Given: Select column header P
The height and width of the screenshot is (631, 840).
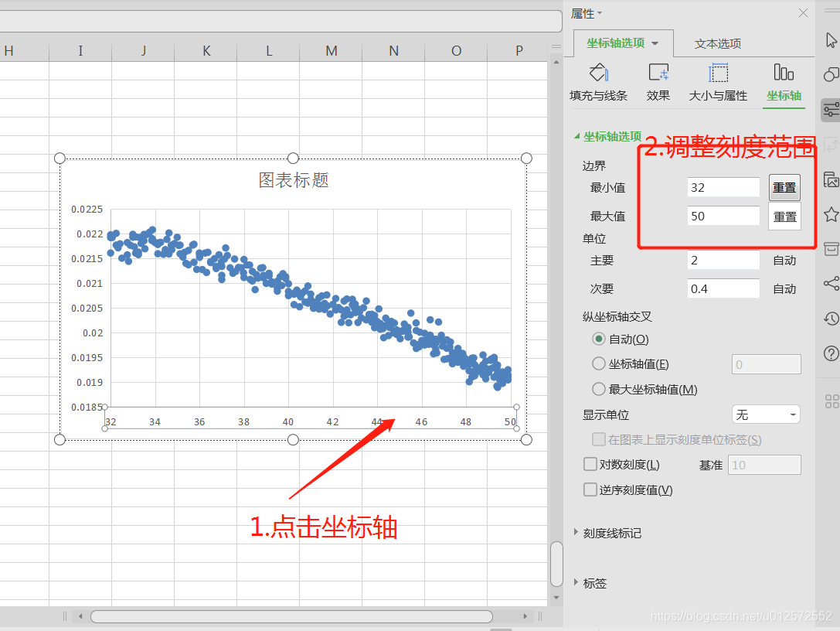Looking at the screenshot, I should [x=518, y=51].
